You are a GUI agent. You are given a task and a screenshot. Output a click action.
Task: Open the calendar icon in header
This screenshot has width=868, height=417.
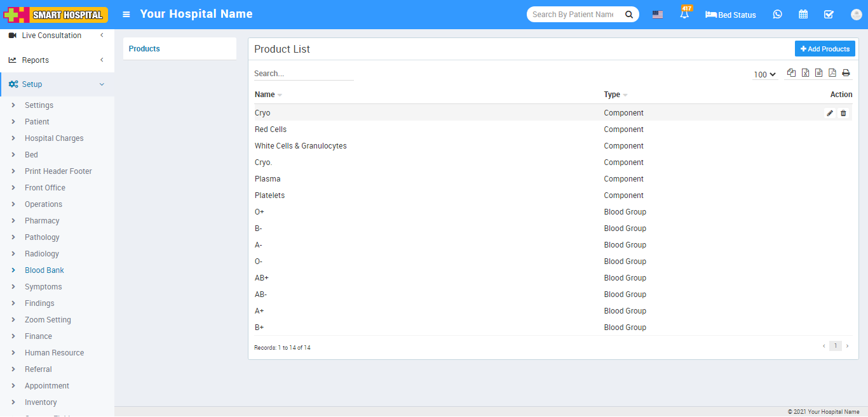click(803, 15)
